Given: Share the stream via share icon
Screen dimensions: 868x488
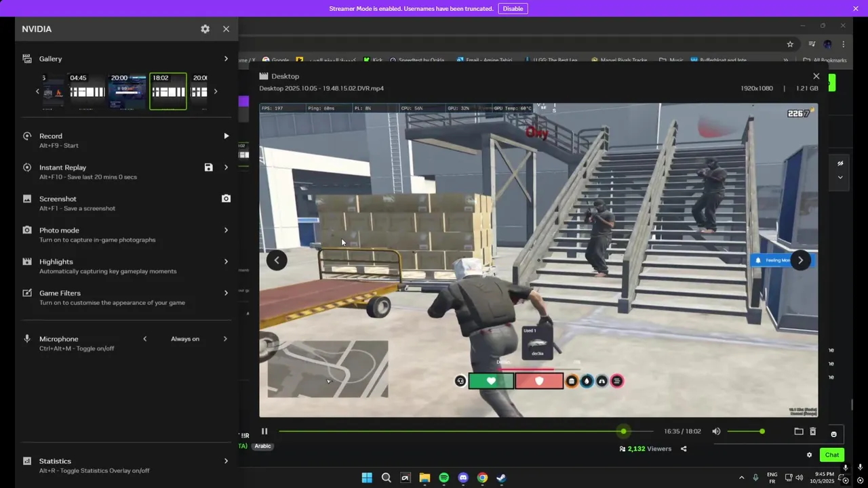Looking at the screenshot, I should click(x=684, y=449).
